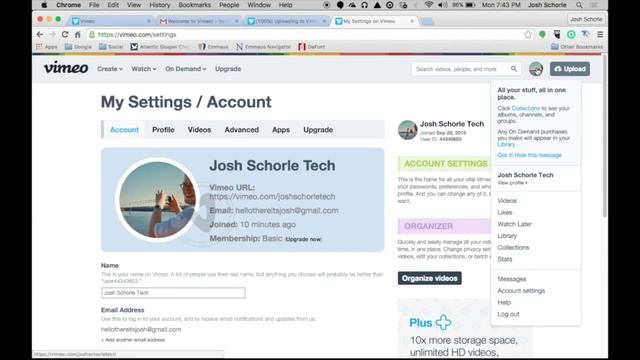Click the Vimeo profile URL link
Image resolution: width=640 pixels, height=360 pixels.
coord(272,197)
